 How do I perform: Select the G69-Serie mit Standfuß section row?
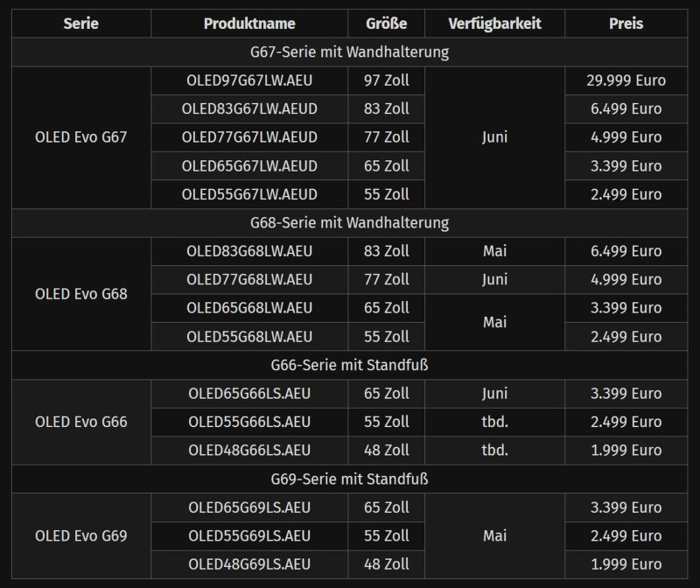pos(349,479)
